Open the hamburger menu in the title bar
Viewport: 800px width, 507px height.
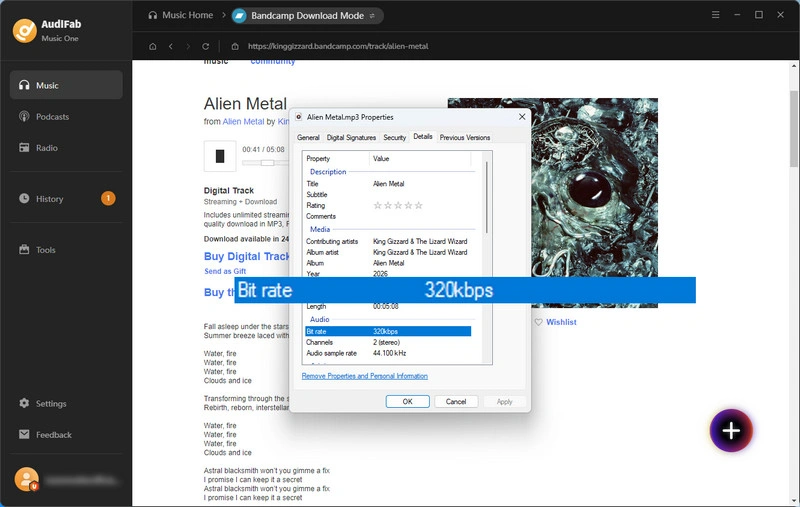click(x=716, y=15)
